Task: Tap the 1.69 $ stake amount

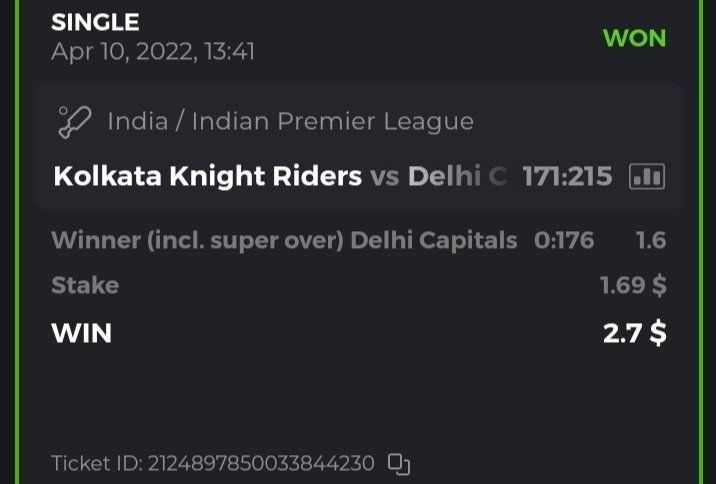Action: click(x=633, y=285)
